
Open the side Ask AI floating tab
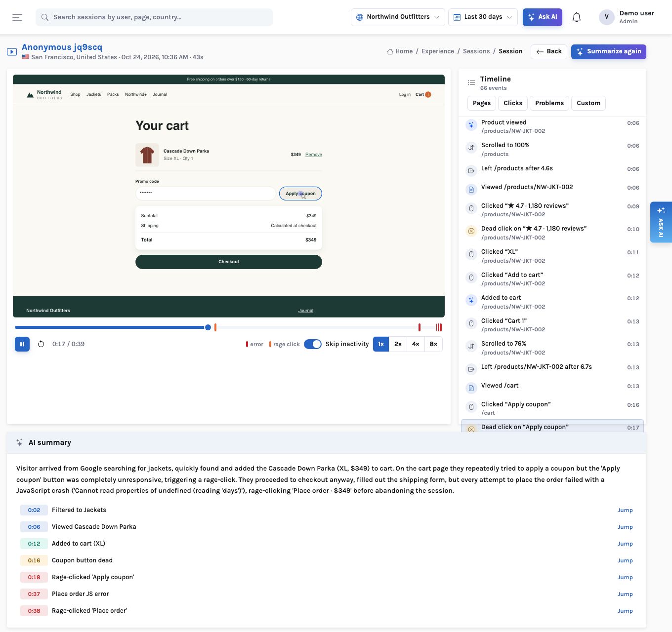661,222
